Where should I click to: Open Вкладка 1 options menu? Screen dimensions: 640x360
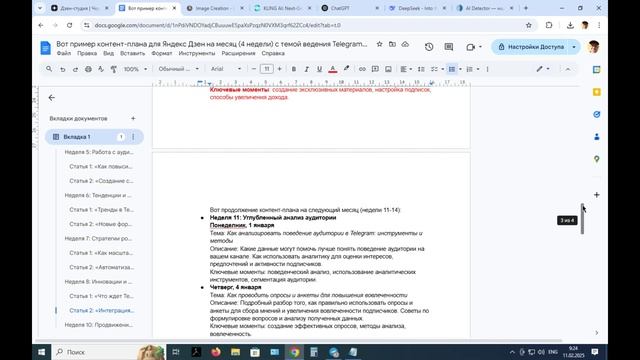[133, 137]
